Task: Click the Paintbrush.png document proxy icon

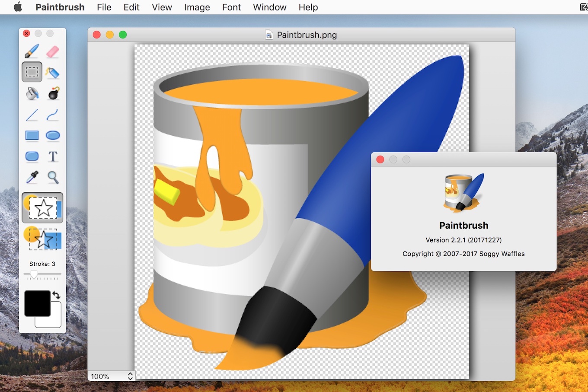Action: [x=269, y=35]
